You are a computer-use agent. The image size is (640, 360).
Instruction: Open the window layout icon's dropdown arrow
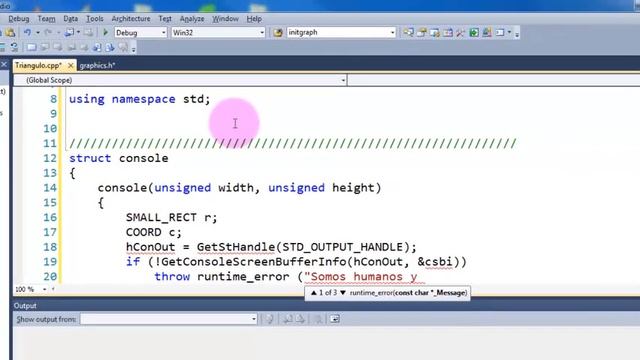[509, 32]
